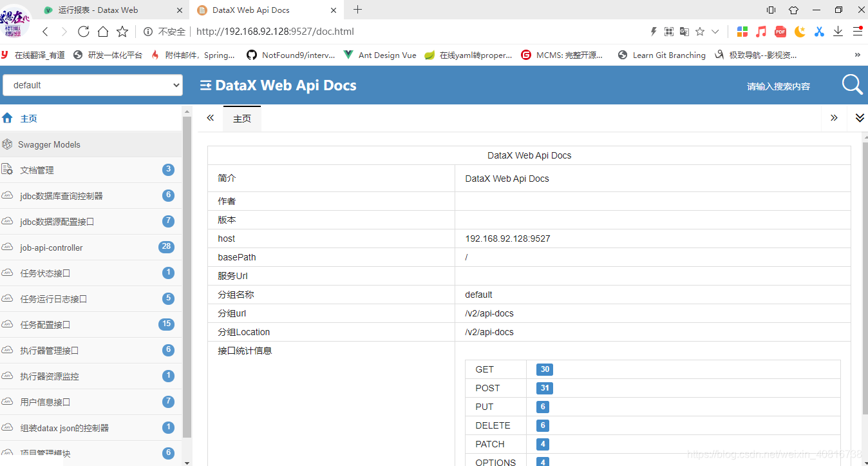The width and height of the screenshot is (868, 466).
Task: Click the site info security icon
Action: pos(148,32)
